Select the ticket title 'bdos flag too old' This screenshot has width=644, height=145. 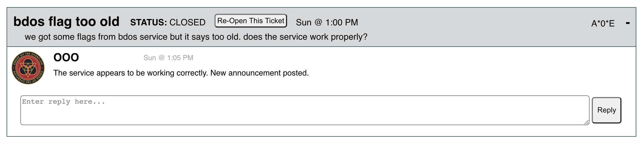(67, 22)
